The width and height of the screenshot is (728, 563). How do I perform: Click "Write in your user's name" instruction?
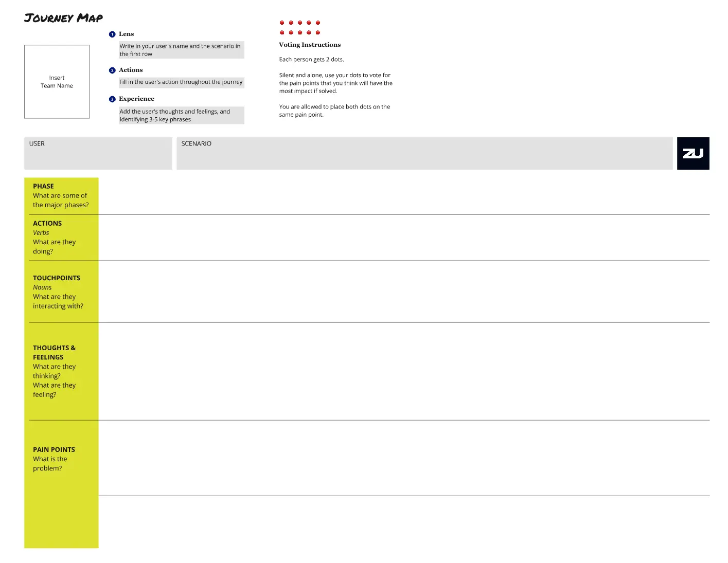tap(182, 50)
